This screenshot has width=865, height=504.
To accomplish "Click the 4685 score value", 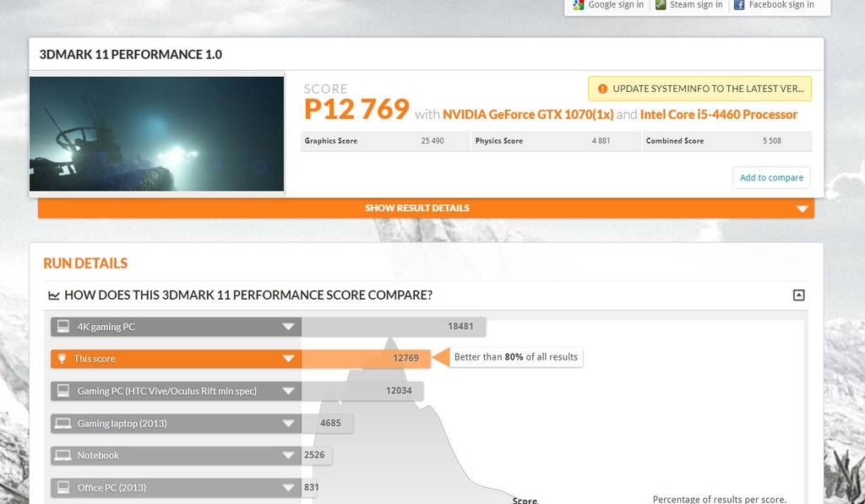I will (330, 423).
